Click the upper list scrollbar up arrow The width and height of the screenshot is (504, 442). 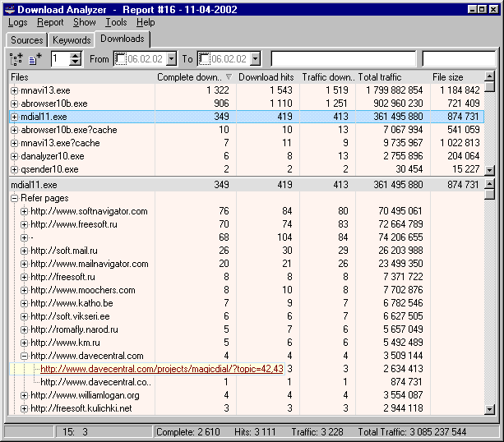(x=489, y=76)
